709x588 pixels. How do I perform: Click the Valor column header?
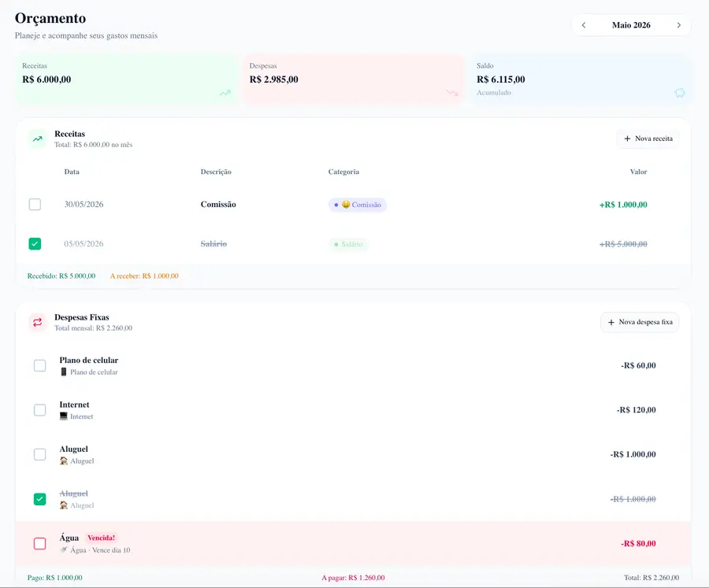[x=638, y=172]
